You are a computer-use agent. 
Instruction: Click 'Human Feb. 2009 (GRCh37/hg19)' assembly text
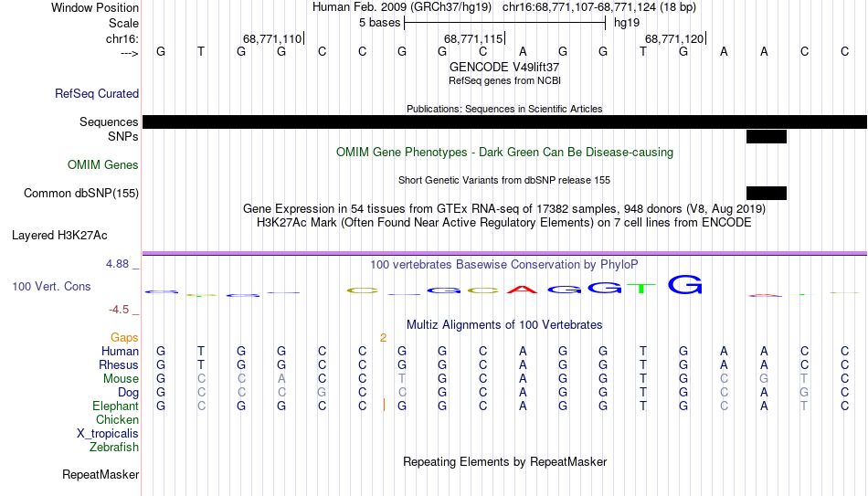pos(402,7)
